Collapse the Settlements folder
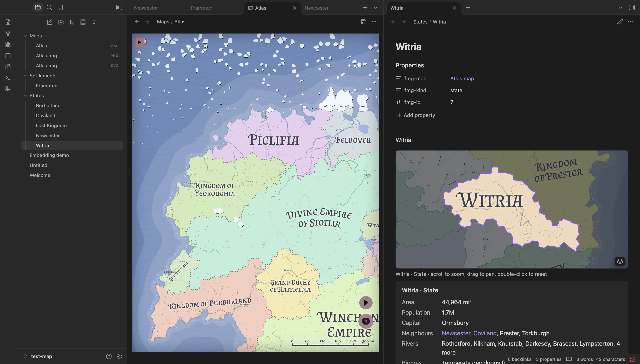This screenshot has height=364, width=640. 25,76
